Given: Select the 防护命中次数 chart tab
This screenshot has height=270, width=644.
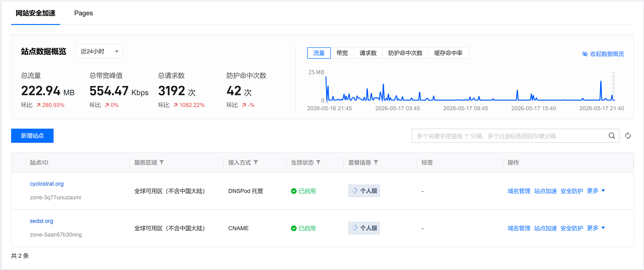Looking at the screenshot, I should click(x=405, y=53).
